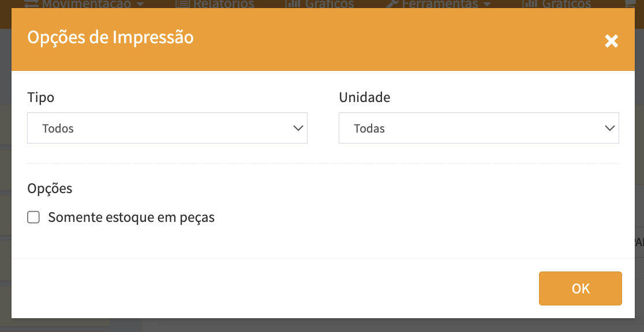Click the 'Somente estoque em peças' label

(x=132, y=218)
